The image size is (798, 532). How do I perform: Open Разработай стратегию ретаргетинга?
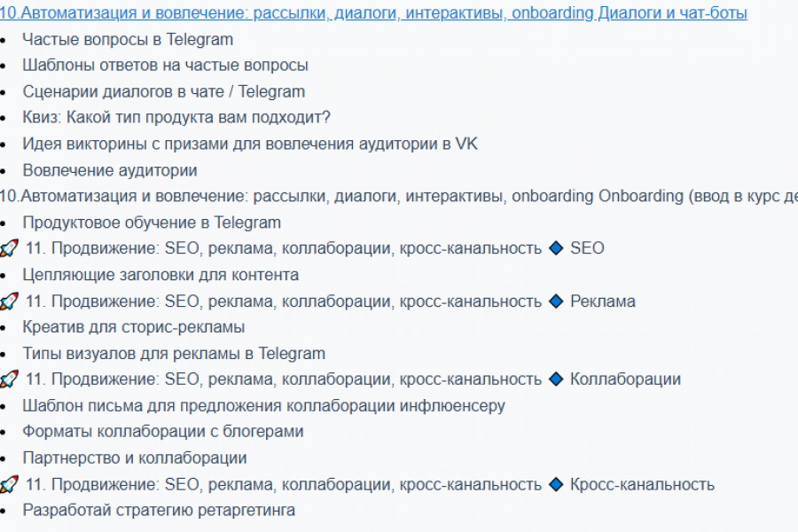pyautogui.click(x=159, y=511)
